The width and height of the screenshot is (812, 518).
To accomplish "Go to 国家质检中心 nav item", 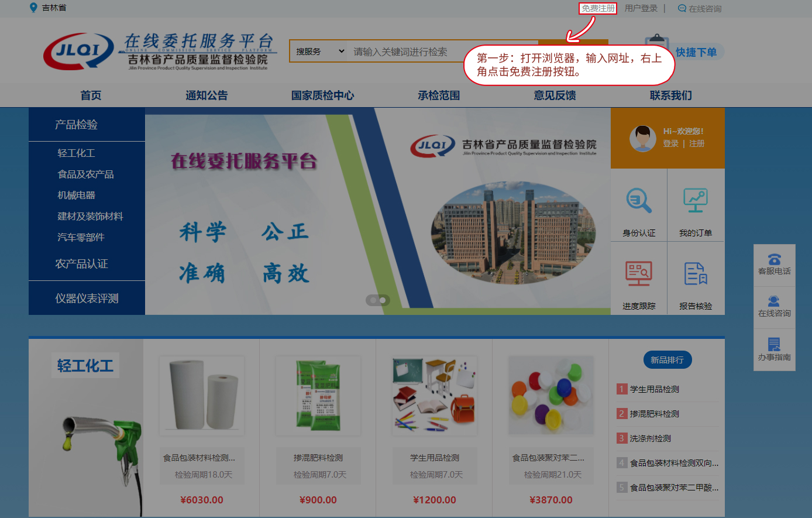I will coord(322,95).
